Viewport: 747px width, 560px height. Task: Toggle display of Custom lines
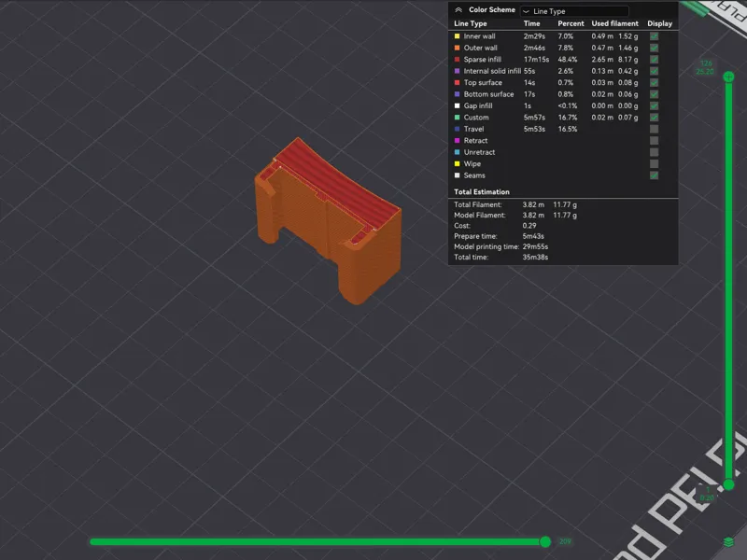[x=655, y=118]
